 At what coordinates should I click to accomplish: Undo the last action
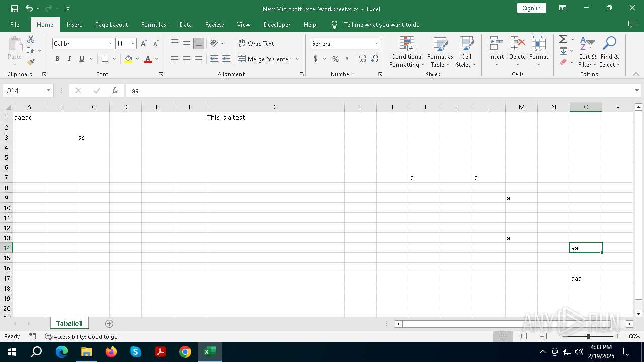pos(29,8)
